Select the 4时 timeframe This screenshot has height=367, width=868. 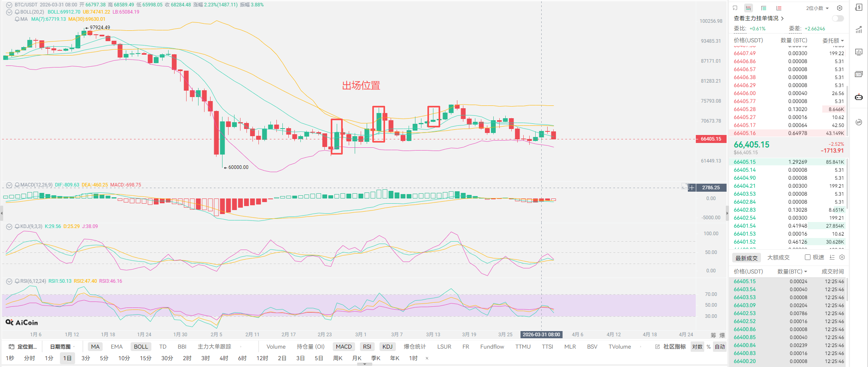point(224,358)
